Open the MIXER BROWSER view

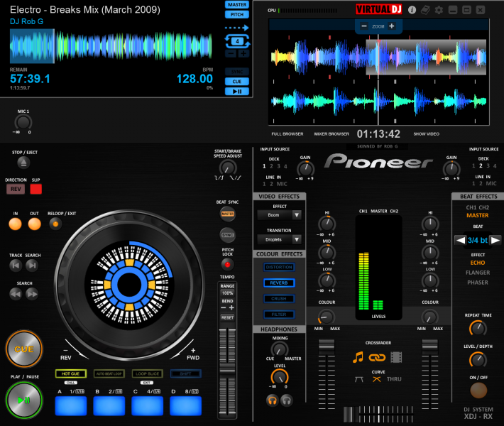332,134
